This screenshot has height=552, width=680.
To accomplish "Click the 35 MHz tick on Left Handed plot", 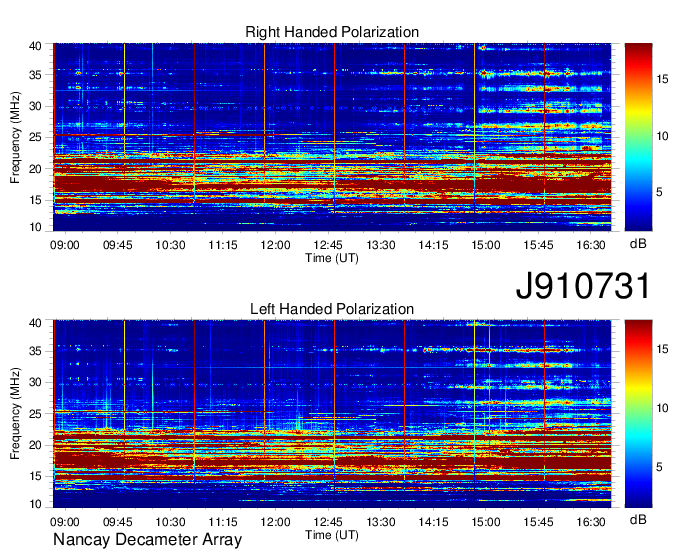I will [35, 351].
